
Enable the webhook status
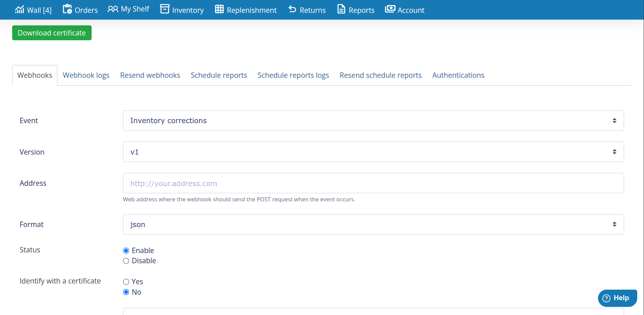click(x=126, y=250)
